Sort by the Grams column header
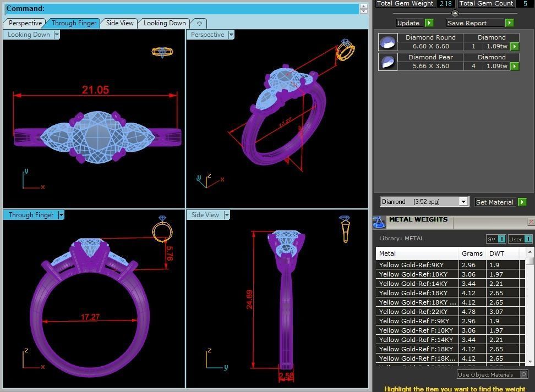Image resolution: width=535 pixels, height=392 pixels. [472, 253]
